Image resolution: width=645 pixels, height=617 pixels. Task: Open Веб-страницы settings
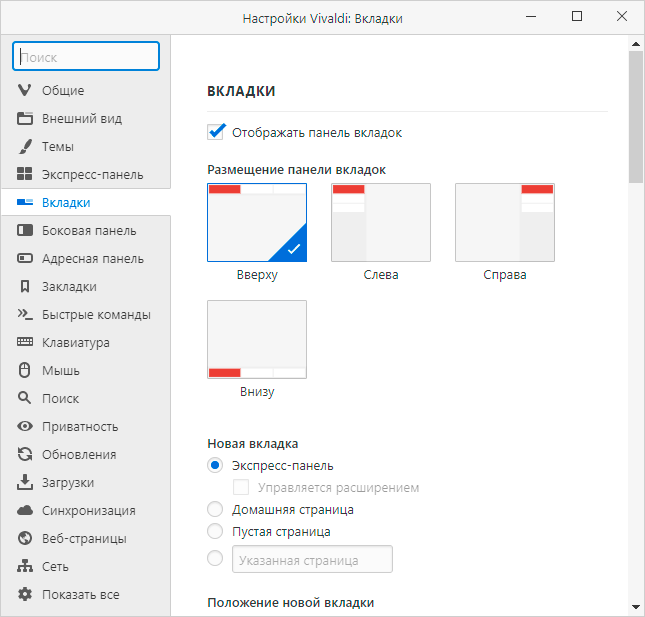[86, 538]
